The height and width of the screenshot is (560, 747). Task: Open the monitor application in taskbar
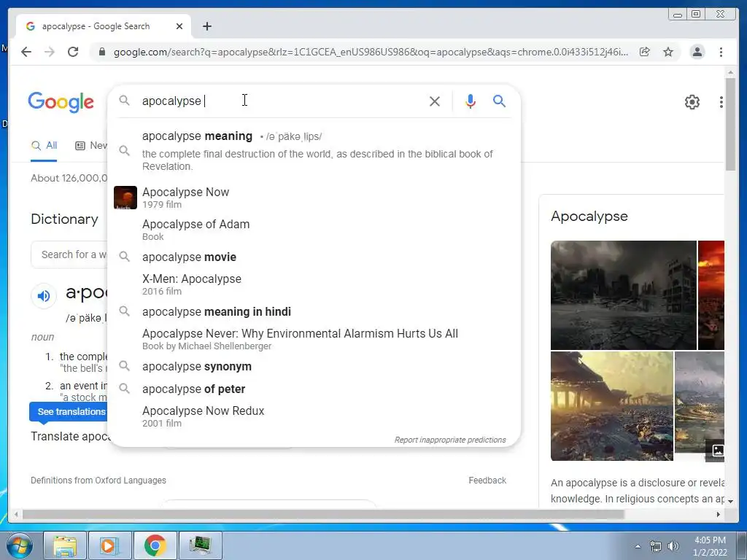click(200, 545)
